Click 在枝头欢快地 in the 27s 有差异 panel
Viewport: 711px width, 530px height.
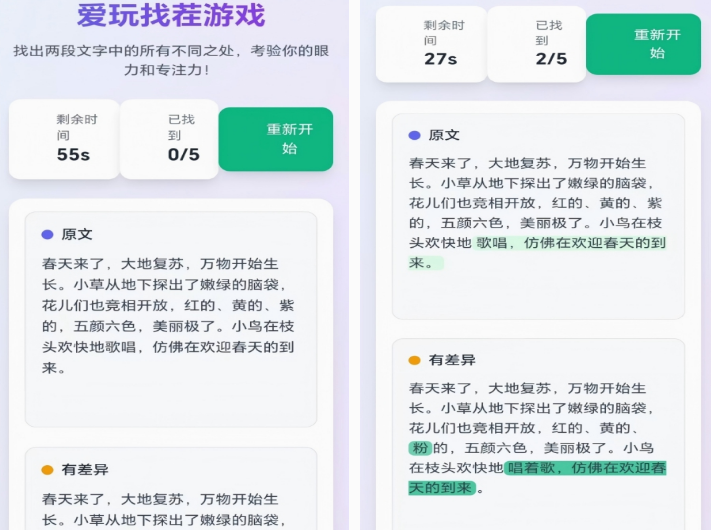(456, 467)
